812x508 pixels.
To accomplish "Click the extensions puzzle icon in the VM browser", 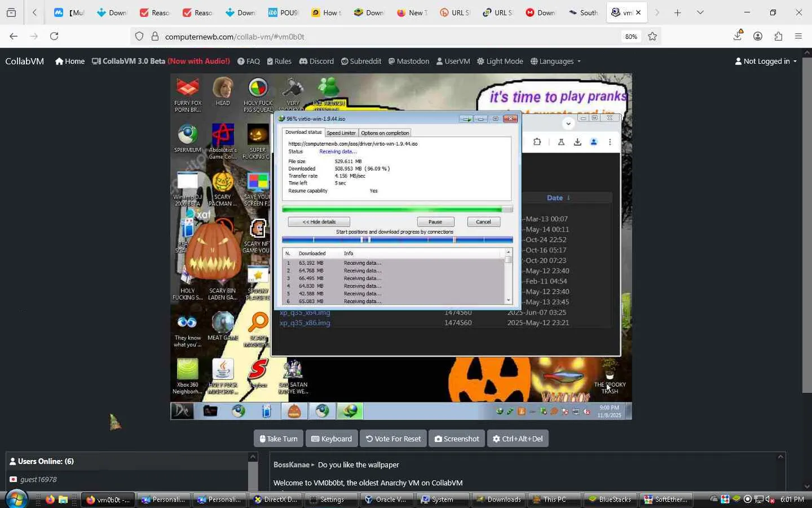I will tap(537, 142).
